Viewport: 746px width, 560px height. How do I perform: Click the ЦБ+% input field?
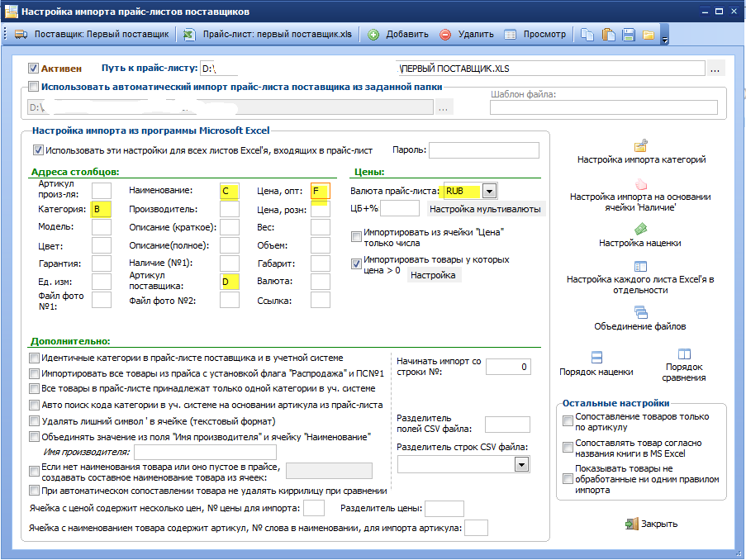point(400,208)
